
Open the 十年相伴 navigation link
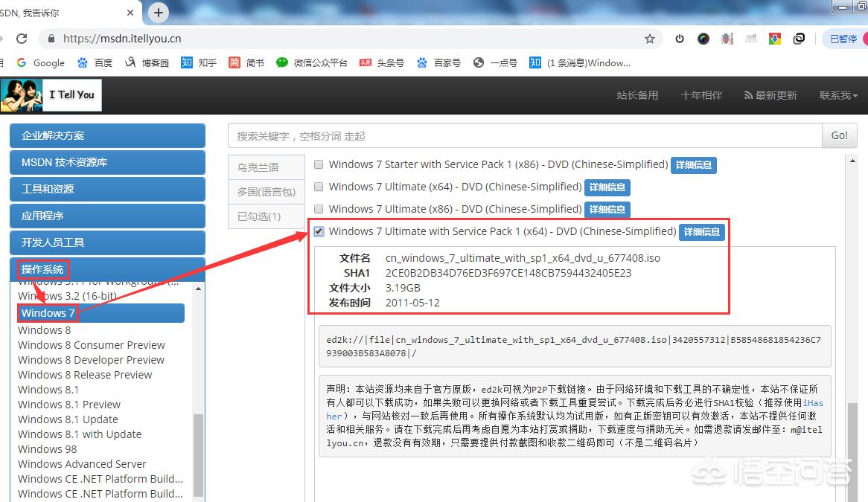tap(701, 95)
